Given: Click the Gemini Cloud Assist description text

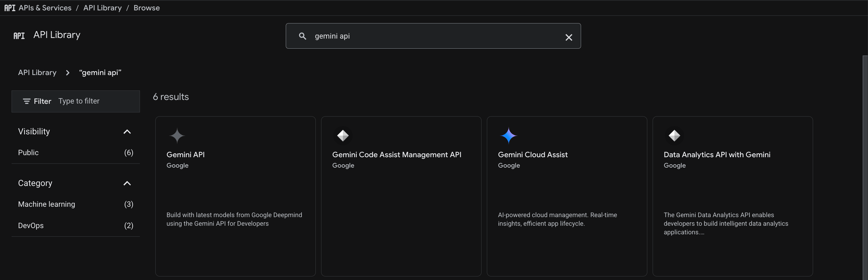Looking at the screenshot, I should point(557,219).
